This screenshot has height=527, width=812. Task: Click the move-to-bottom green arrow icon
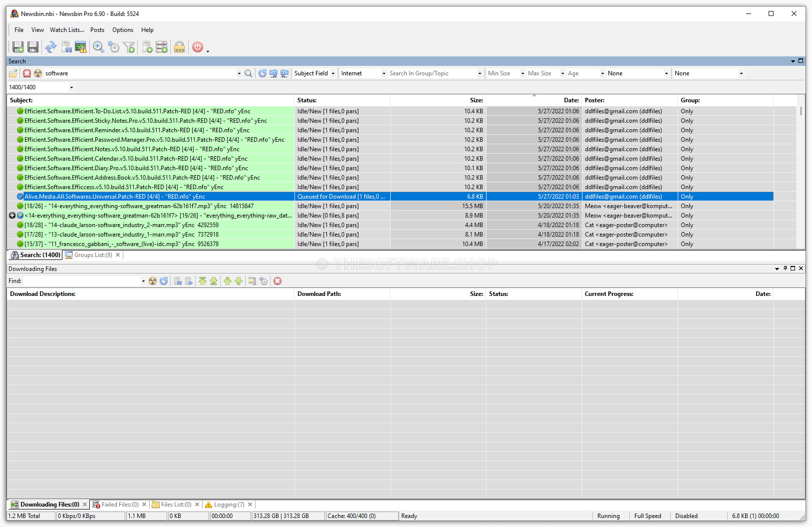(x=214, y=281)
